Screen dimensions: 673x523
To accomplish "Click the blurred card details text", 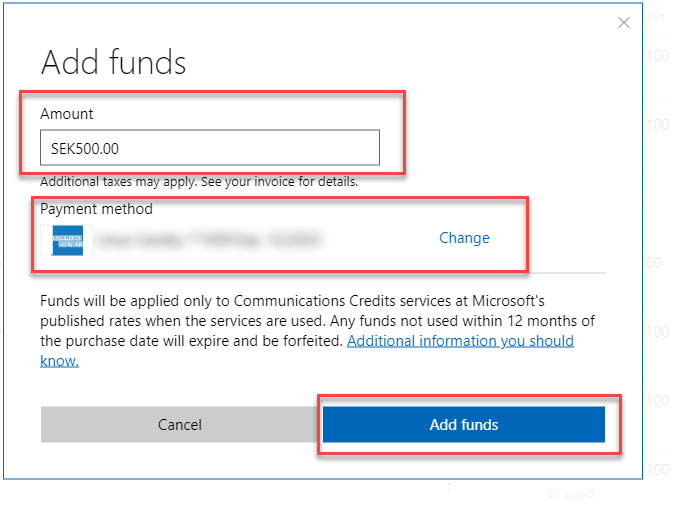I will pos(209,240).
